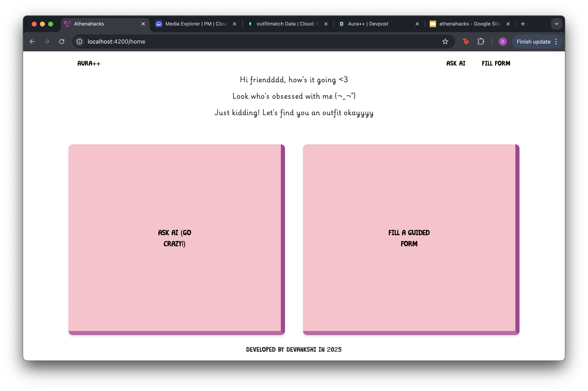
Task: Open the purple D profile avatar
Action: pos(502,42)
